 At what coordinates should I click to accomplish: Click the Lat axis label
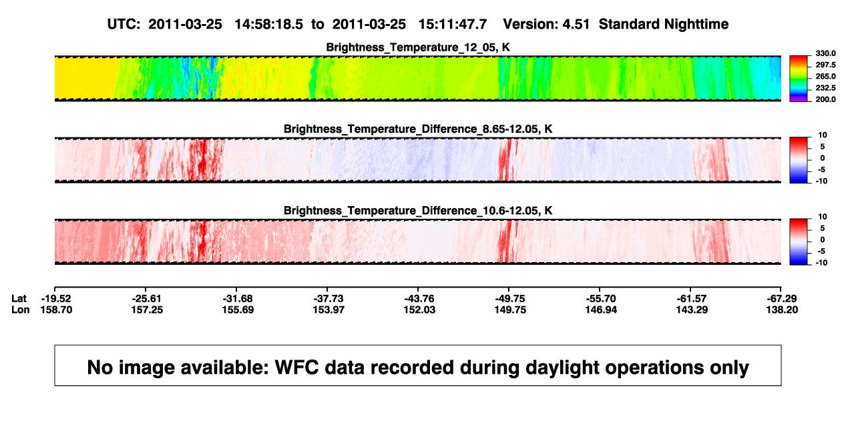[x=21, y=298]
